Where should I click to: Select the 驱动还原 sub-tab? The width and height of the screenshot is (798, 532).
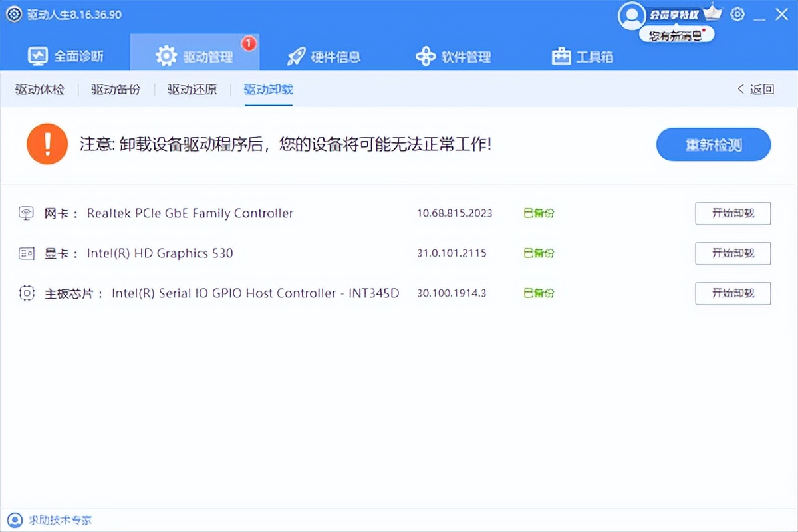click(192, 90)
